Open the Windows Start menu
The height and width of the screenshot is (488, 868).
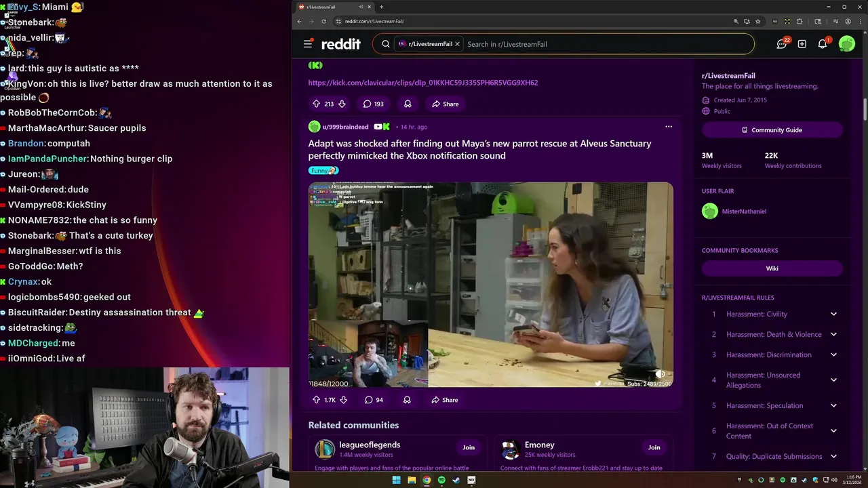[396, 481]
